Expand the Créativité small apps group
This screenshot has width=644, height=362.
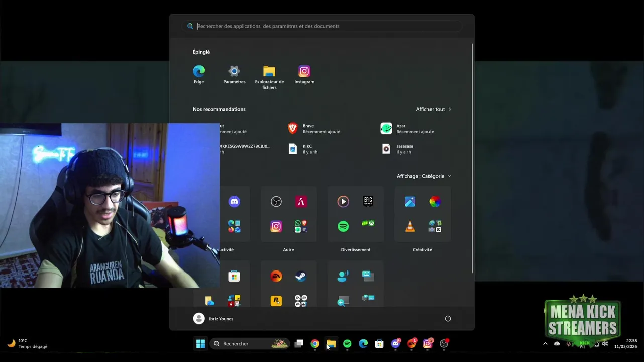[x=435, y=226]
